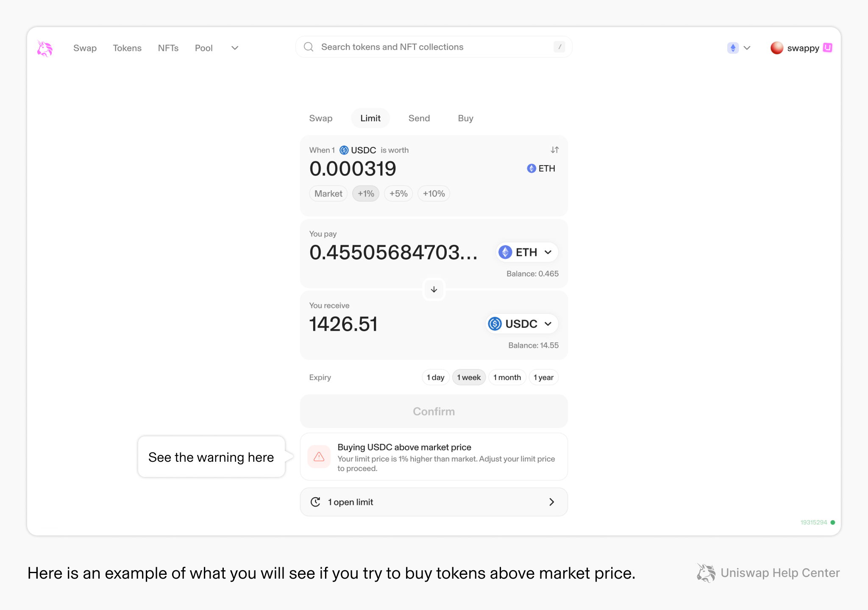Edit the You receive amount 1426.51

point(343,324)
